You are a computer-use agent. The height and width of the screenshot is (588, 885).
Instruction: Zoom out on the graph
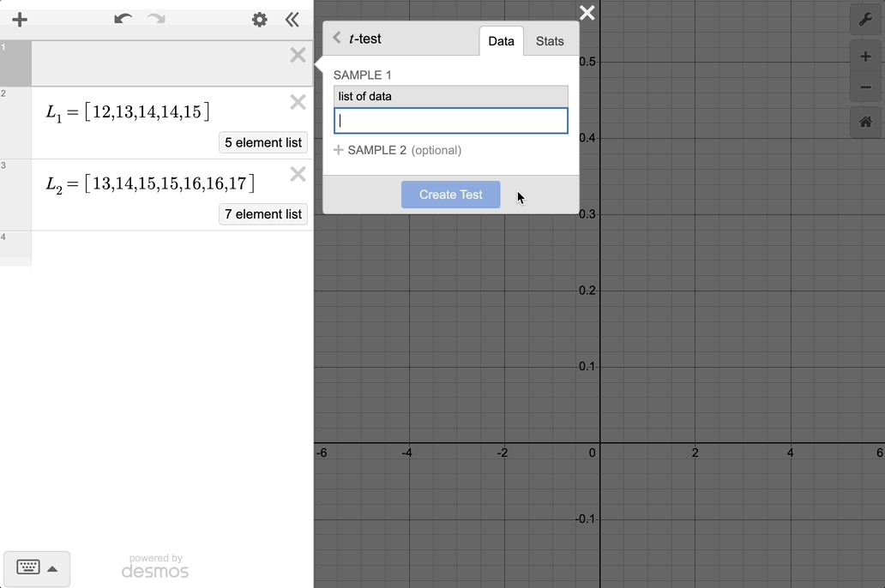[x=865, y=87]
